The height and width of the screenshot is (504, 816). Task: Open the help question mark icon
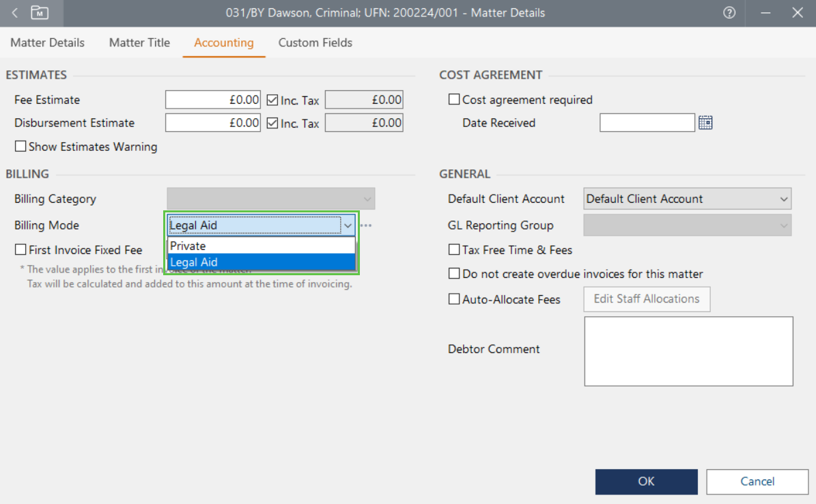point(729,13)
